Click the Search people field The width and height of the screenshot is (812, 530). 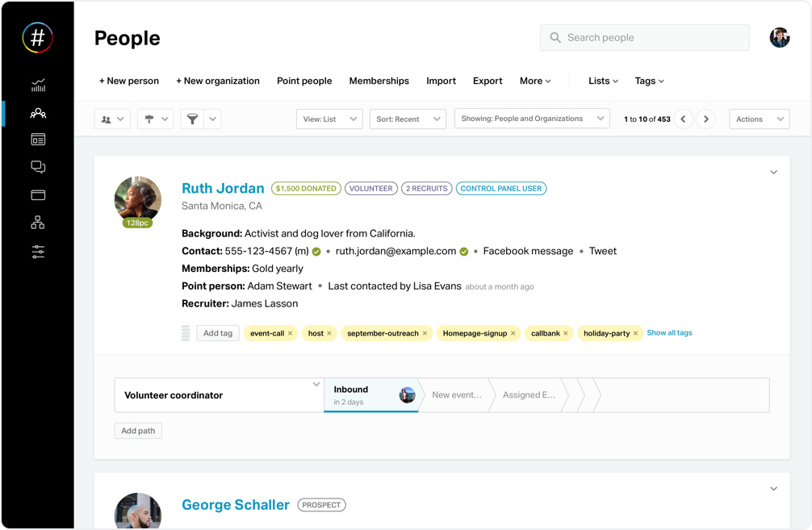pyautogui.click(x=644, y=37)
